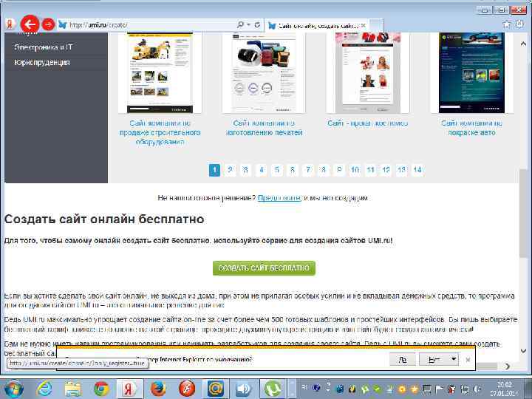Launch Mozilla Firefox from the taskbar

pyautogui.click(x=158, y=389)
